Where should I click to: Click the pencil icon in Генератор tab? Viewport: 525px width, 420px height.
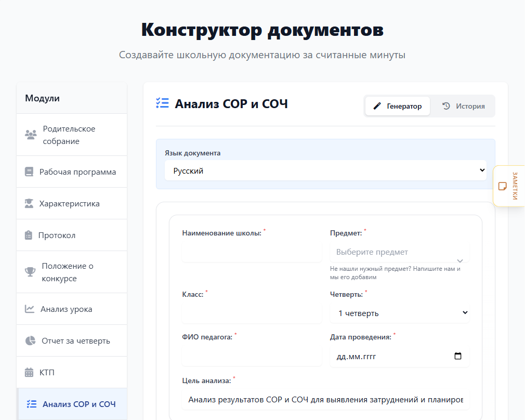click(377, 106)
